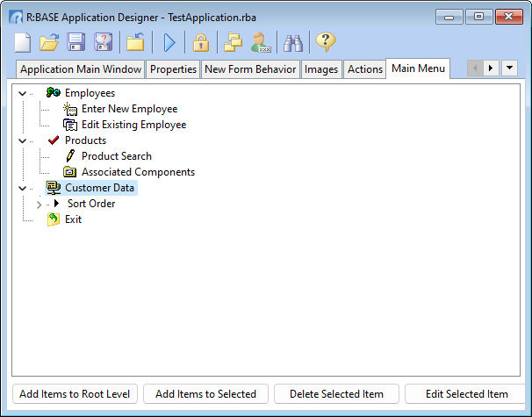
Task: Maximize the Application Designer window
Action: 478,17
